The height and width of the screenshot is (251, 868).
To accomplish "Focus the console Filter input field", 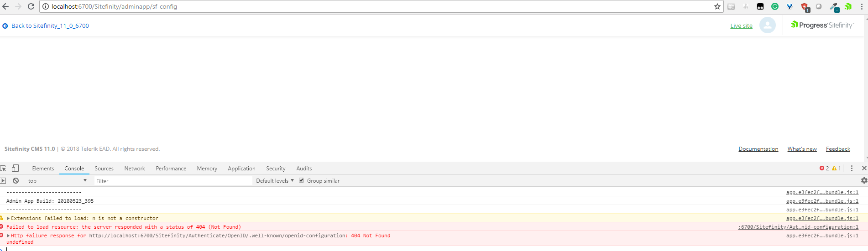I will coord(173,181).
